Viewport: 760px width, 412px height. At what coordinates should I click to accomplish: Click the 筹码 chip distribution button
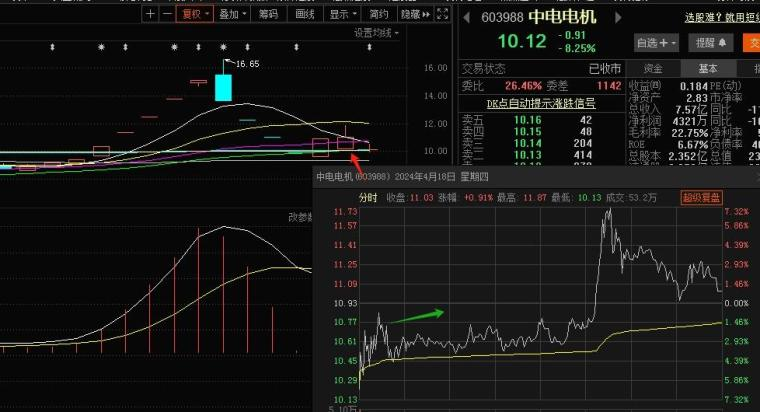[x=267, y=15]
